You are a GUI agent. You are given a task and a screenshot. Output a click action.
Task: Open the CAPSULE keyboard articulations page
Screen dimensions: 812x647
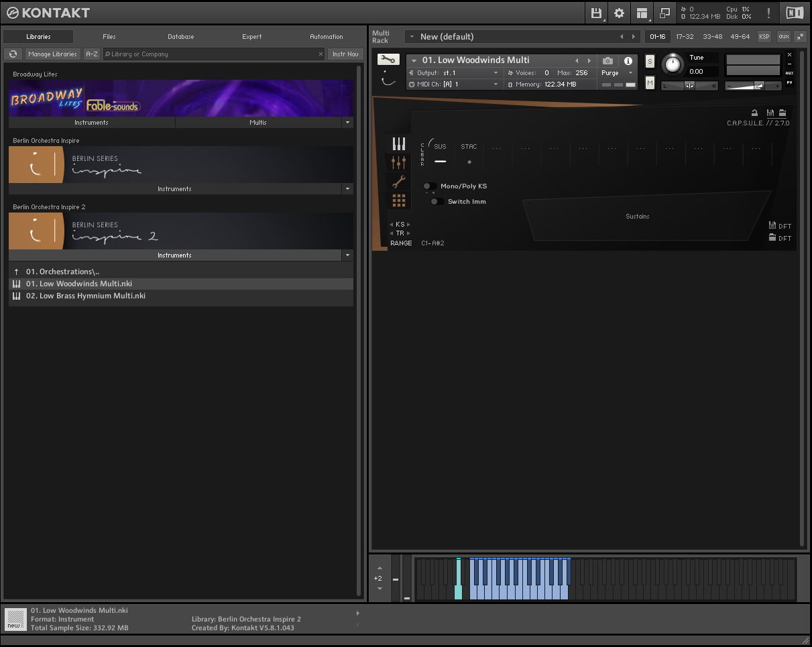pos(399,143)
